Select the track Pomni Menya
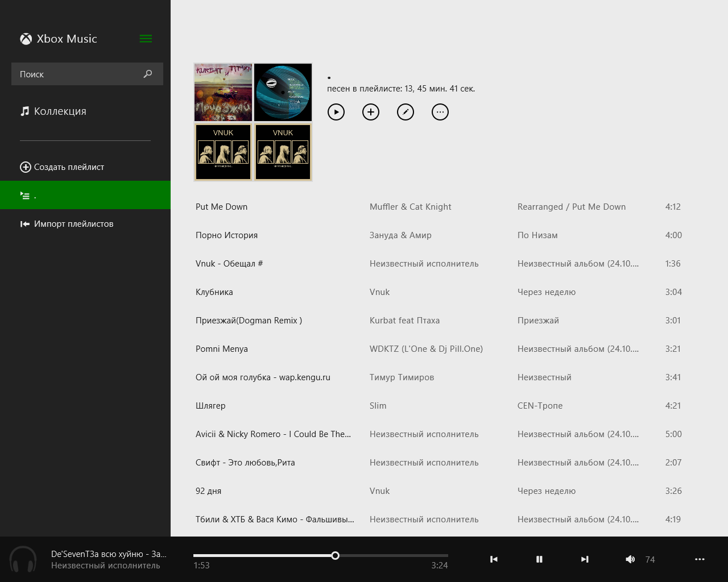Viewport: 728px width, 582px height. pos(222,349)
